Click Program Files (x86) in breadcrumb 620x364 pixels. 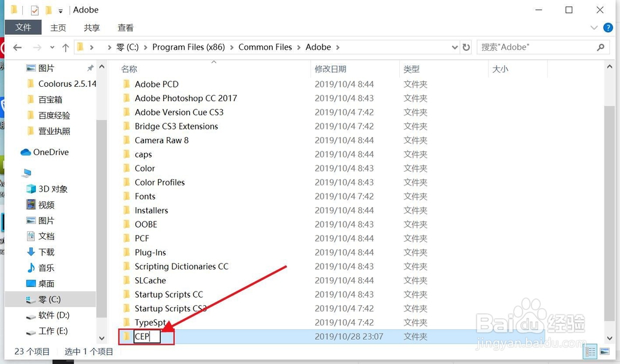[x=188, y=47]
